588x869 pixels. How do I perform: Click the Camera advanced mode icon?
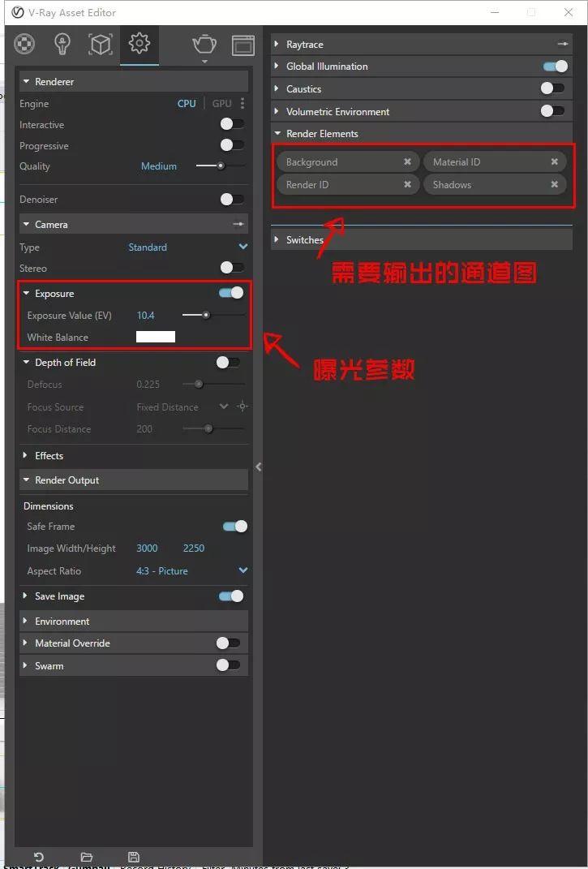click(x=238, y=225)
